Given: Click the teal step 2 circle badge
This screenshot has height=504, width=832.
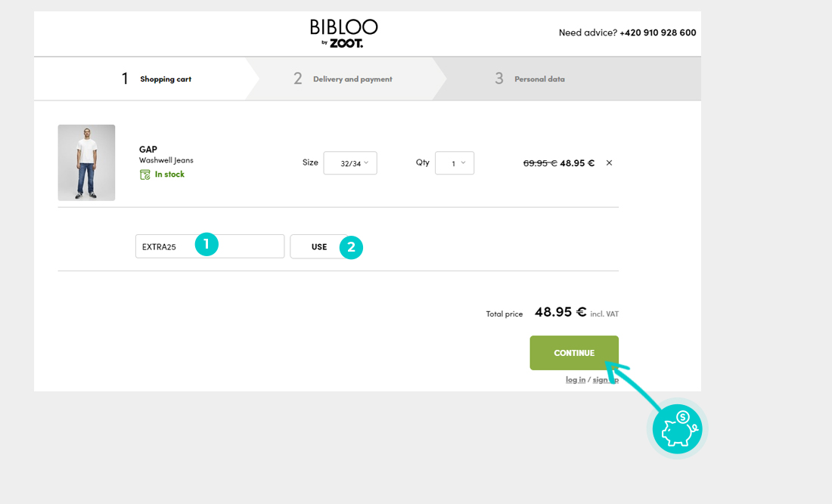Looking at the screenshot, I should 351,247.
